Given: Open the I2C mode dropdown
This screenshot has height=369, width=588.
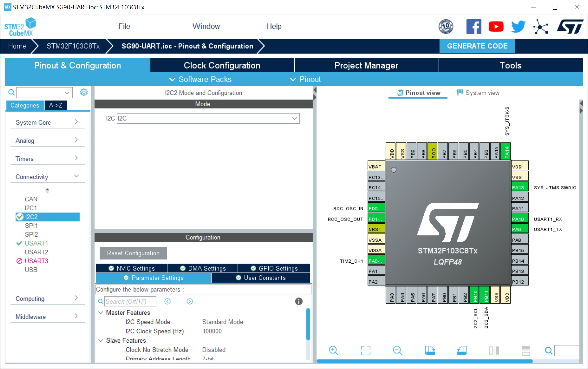Looking at the screenshot, I should tap(208, 118).
